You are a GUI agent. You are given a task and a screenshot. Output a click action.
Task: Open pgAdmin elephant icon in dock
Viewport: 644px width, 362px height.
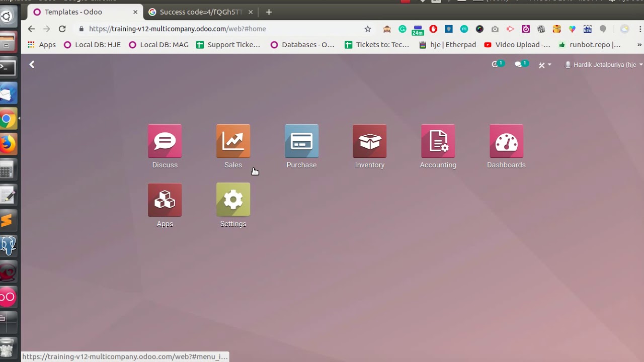click(8, 246)
